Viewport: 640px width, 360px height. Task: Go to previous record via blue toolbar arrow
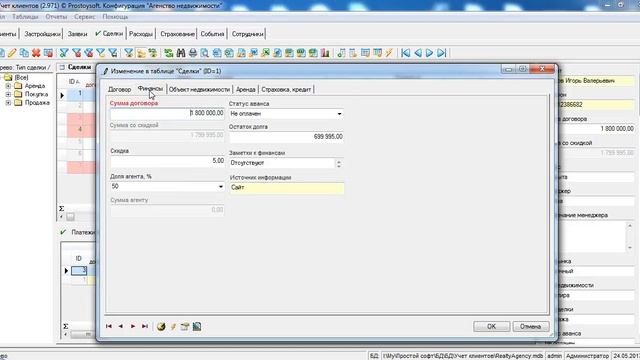click(x=418, y=53)
